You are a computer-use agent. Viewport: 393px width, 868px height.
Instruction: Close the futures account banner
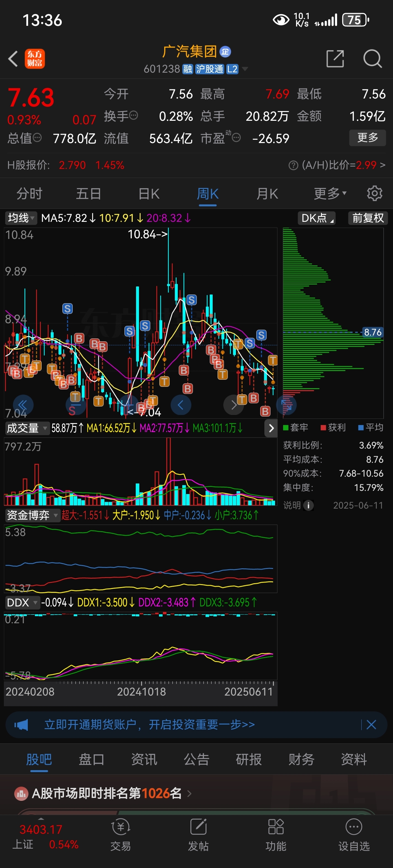[x=371, y=724]
